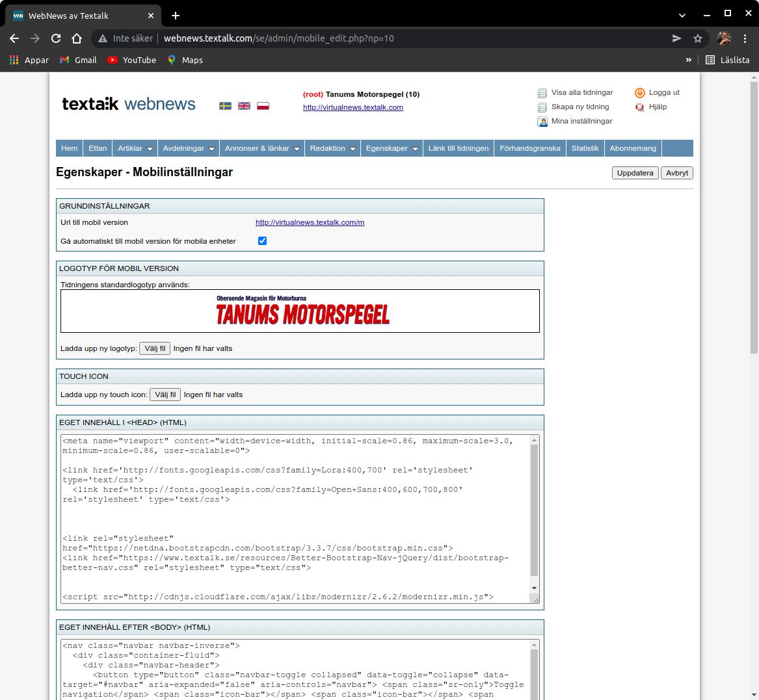Click the Logga ut link

tap(664, 92)
